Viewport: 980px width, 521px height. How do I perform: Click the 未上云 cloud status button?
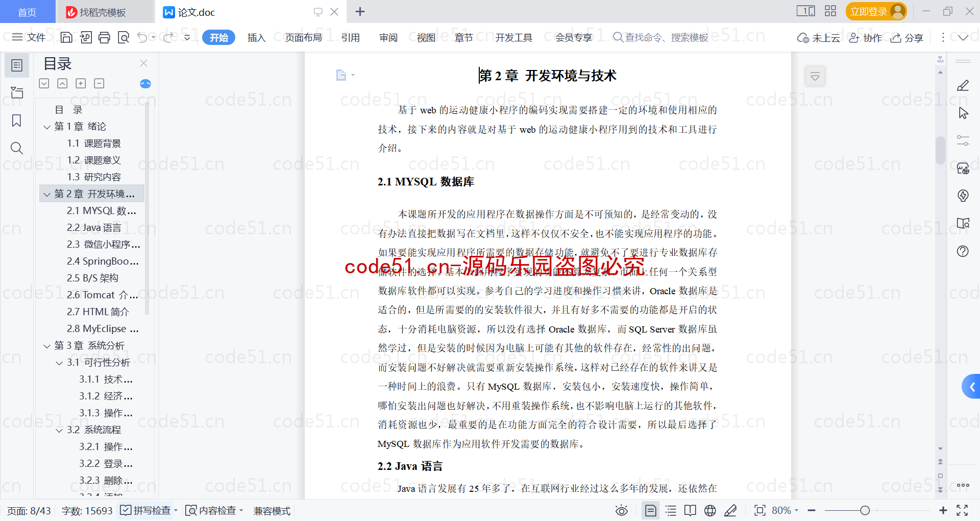point(819,37)
